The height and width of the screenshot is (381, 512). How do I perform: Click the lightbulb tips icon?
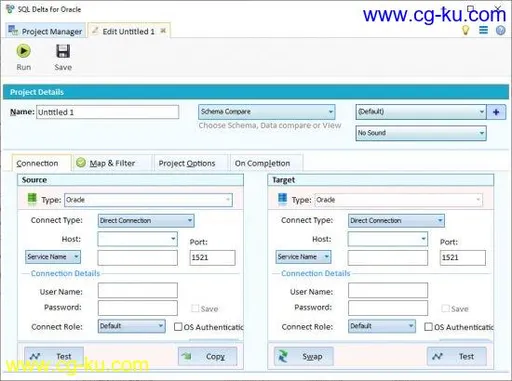pos(465,30)
